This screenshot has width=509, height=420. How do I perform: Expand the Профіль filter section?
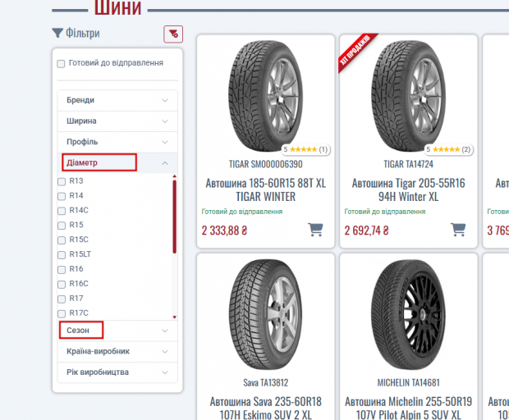coord(117,142)
